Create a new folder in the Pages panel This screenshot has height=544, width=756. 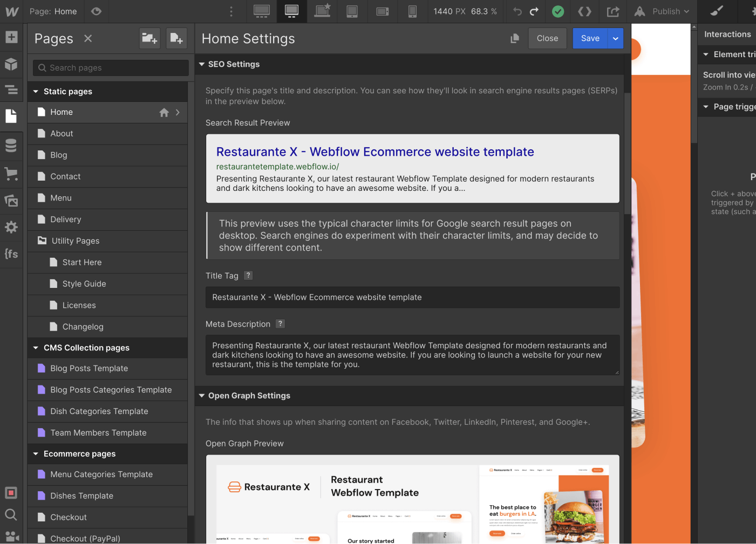(x=149, y=38)
